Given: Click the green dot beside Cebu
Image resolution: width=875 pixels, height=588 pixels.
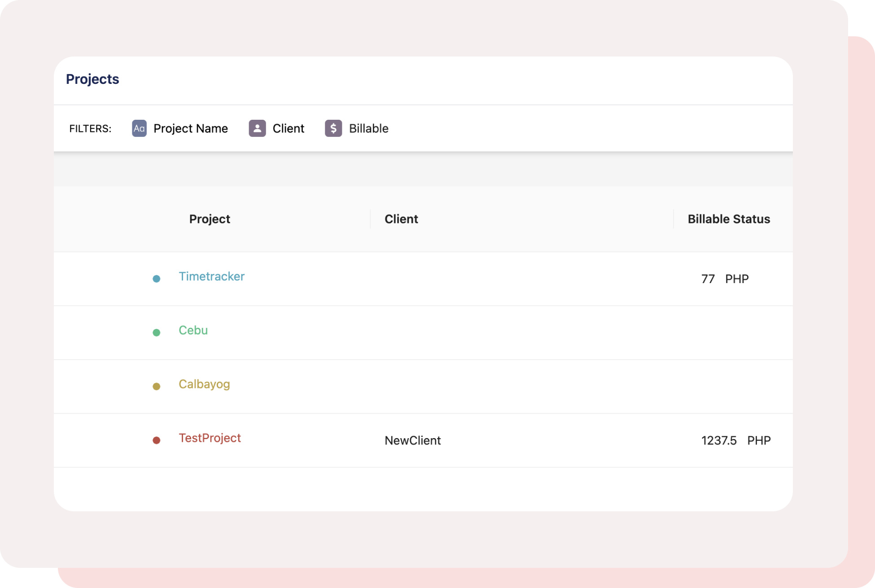Looking at the screenshot, I should point(157,332).
